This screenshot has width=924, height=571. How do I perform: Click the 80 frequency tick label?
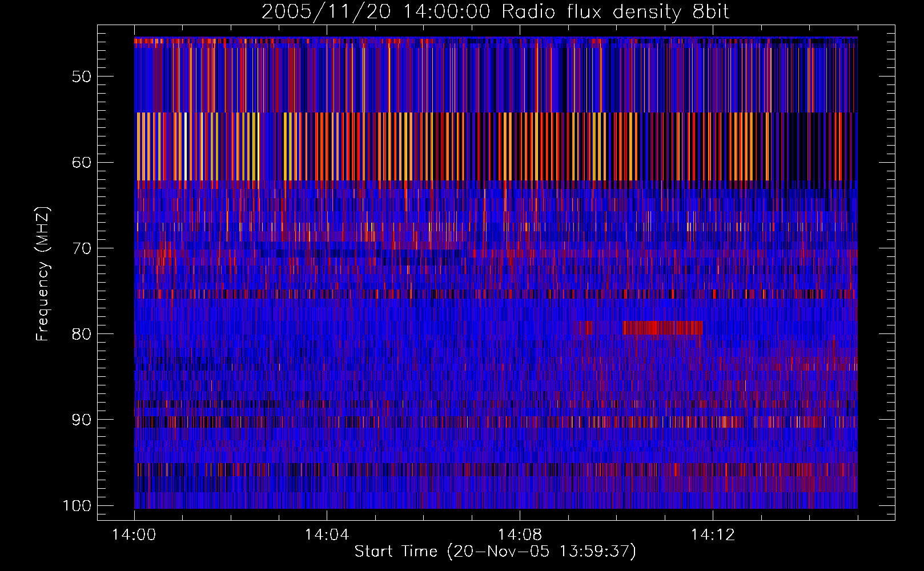pos(82,334)
